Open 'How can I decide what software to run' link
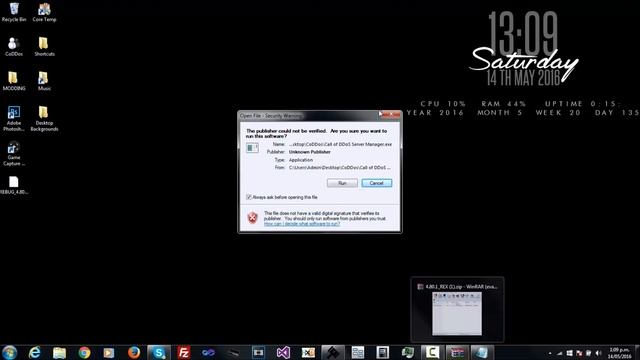The height and width of the screenshot is (360, 640). tap(302, 224)
